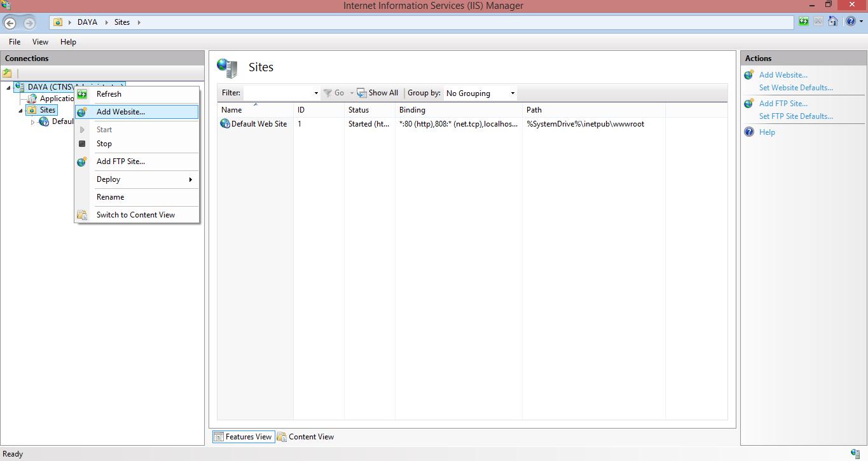Choose Switch to Content View menu entry
Image resolution: width=868 pixels, height=461 pixels.
(137, 215)
